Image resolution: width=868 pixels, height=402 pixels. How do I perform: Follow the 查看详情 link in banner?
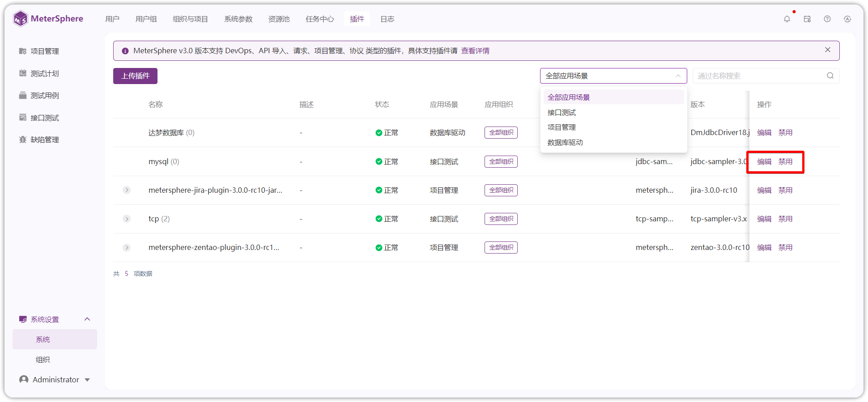pyautogui.click(x=475, y=51)
